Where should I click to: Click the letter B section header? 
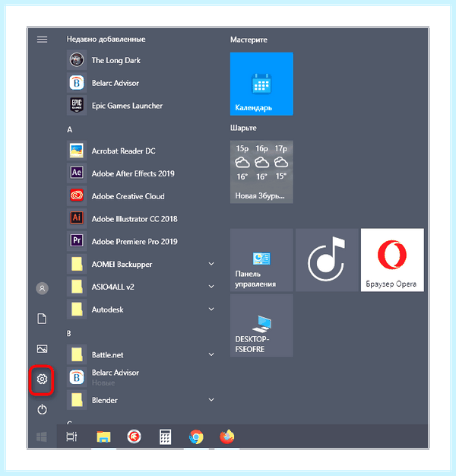coord(69,333)
